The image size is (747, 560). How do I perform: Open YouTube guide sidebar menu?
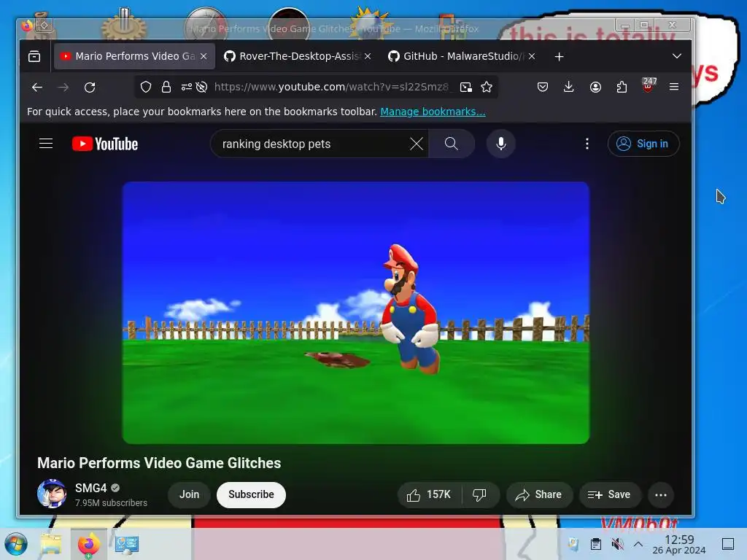pyautogui.click(x=46, y=144)
